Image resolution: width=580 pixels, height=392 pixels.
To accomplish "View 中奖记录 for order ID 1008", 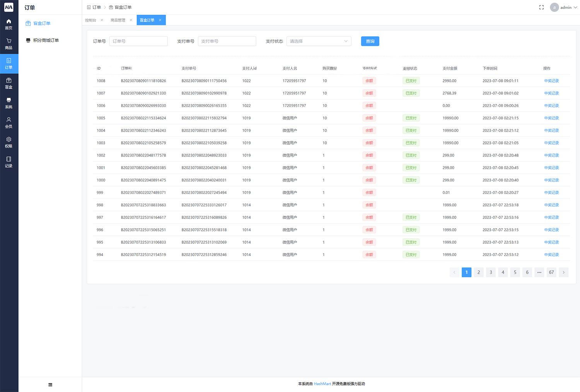I will [551, 81].
